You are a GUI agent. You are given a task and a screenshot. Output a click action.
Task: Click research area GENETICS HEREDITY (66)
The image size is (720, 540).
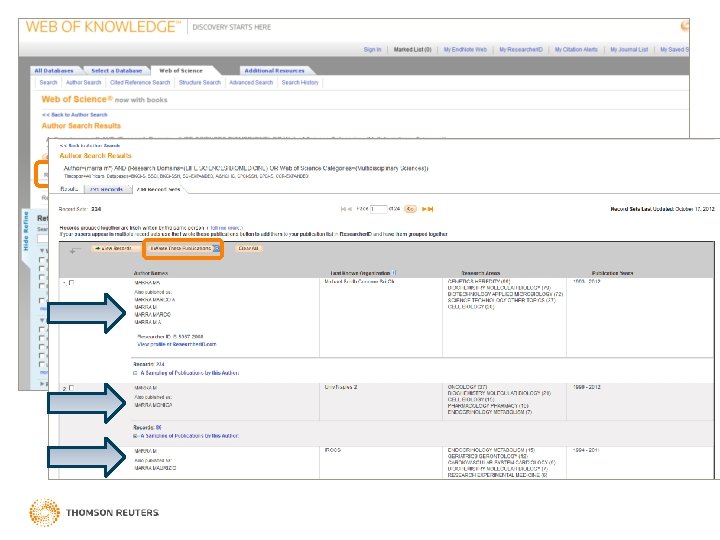pyautogui.click(x=479, y=281)
